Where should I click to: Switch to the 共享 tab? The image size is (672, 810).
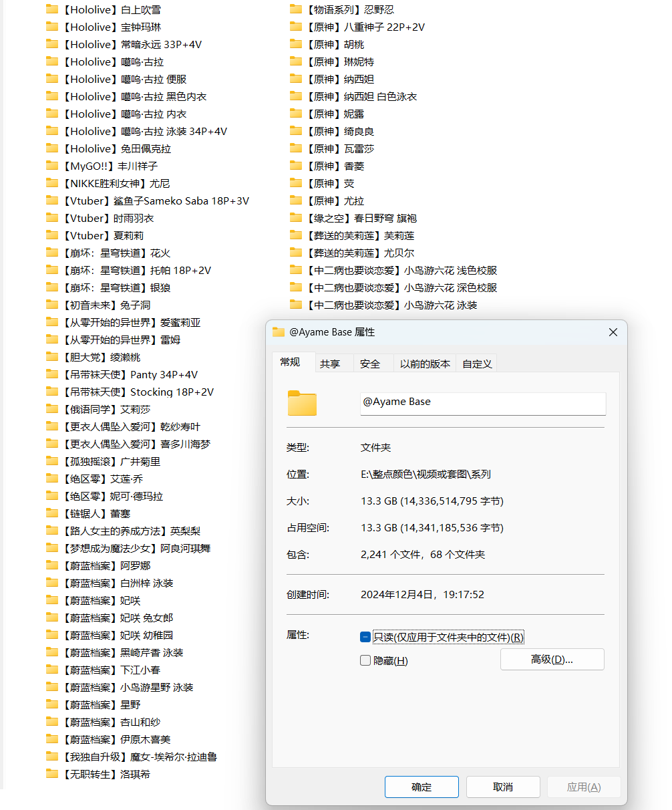[x=332, y=363]
